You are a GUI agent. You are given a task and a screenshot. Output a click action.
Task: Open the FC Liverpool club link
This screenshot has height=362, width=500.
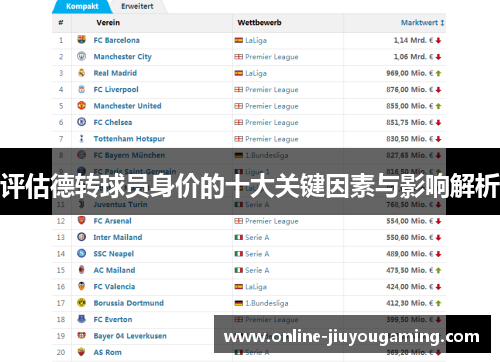116,89
